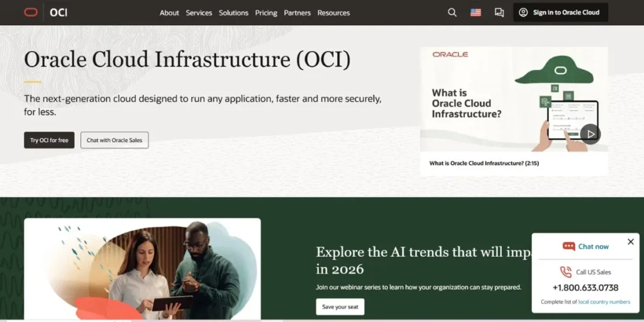Open the OCI home link
This screenshot has height=322, width=644.
click(58, 13)
